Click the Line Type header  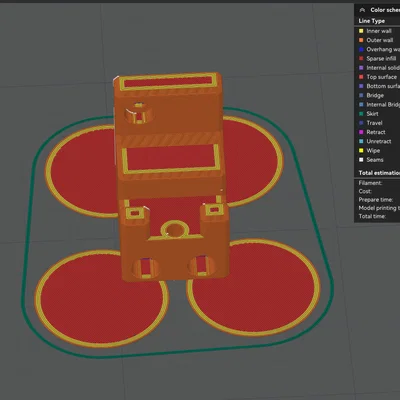372,21
